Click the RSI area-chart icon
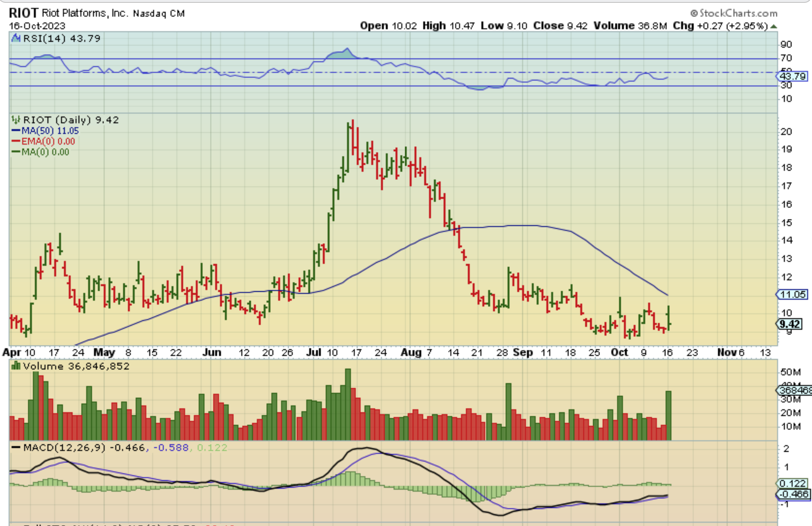Screen dimensions: 812x526 coord(16,38)
